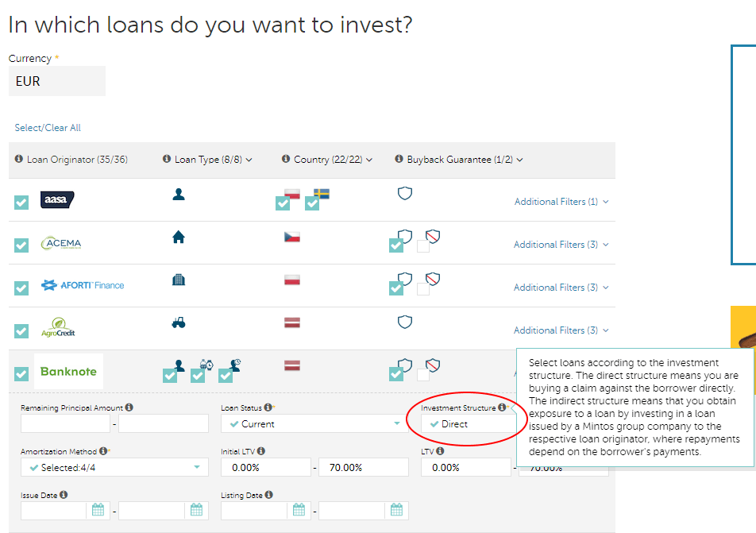Screen dimensions: 756x533
Task: Click AFORTI Finance building loan type icon
Action: 179,280
